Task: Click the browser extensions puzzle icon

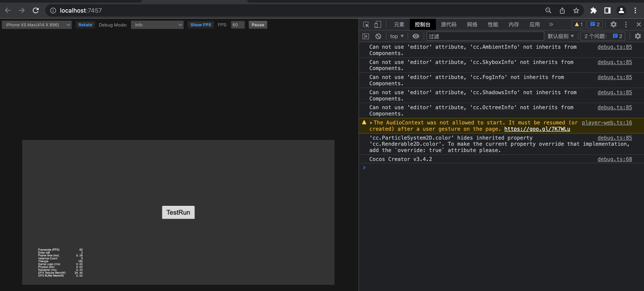Action: tap(593, 10)
